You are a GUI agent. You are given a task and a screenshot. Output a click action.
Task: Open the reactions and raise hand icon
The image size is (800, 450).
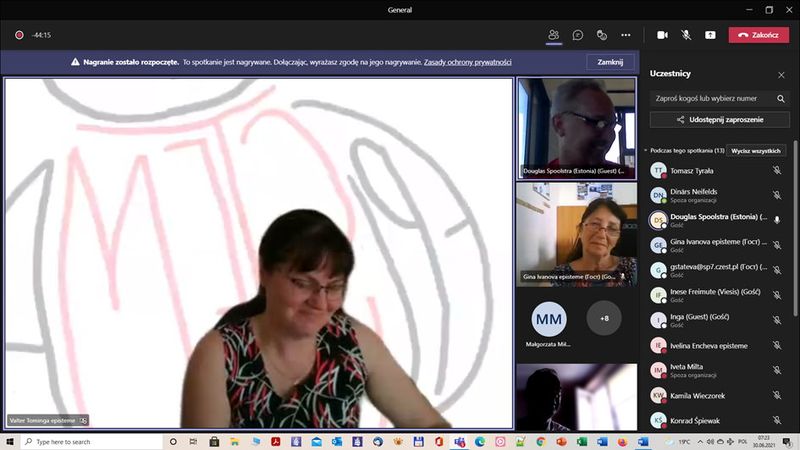pos(602,35)
